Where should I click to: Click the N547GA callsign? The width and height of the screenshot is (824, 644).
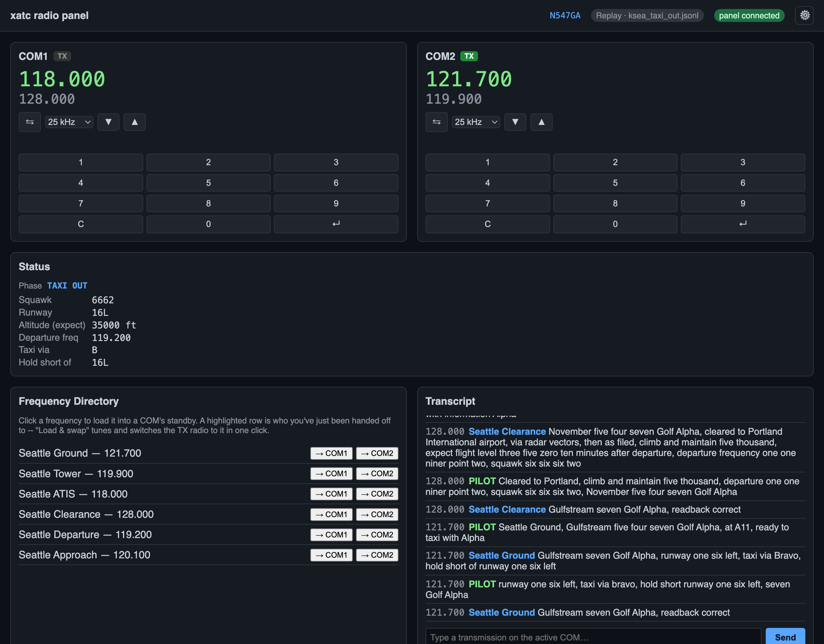(565, 15)
